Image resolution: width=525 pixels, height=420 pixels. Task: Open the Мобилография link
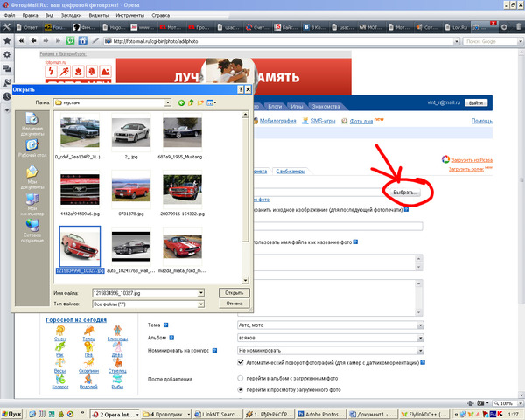click(x=277, y=121)
